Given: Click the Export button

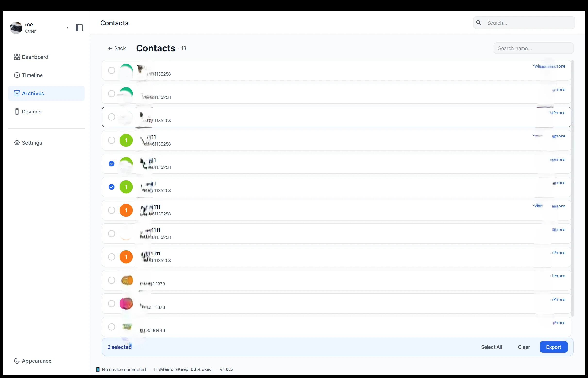Looking at the screenshot, I should click(554, 347).
